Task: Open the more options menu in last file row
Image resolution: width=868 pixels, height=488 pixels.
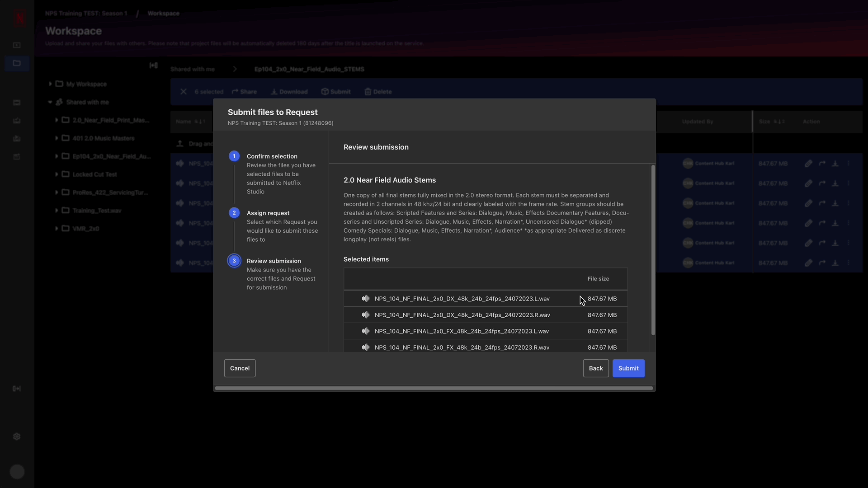Action: 849,263
